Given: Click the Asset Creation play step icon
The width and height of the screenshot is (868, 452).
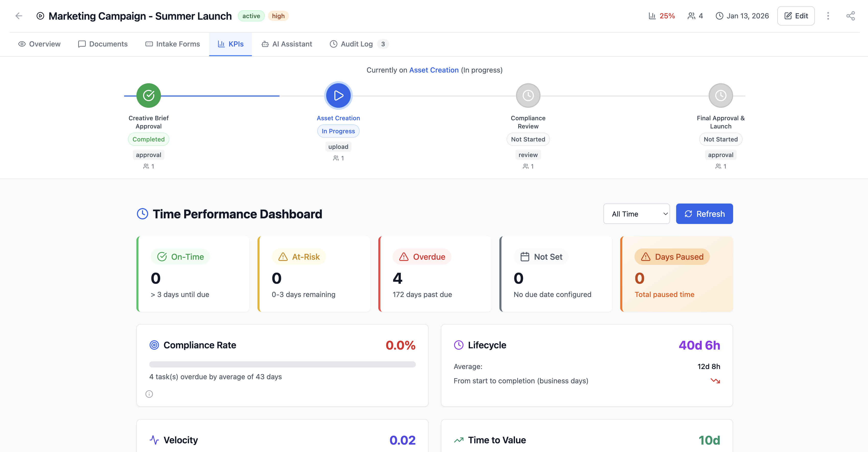Looking at the screenshot, I should coord(338,96).
